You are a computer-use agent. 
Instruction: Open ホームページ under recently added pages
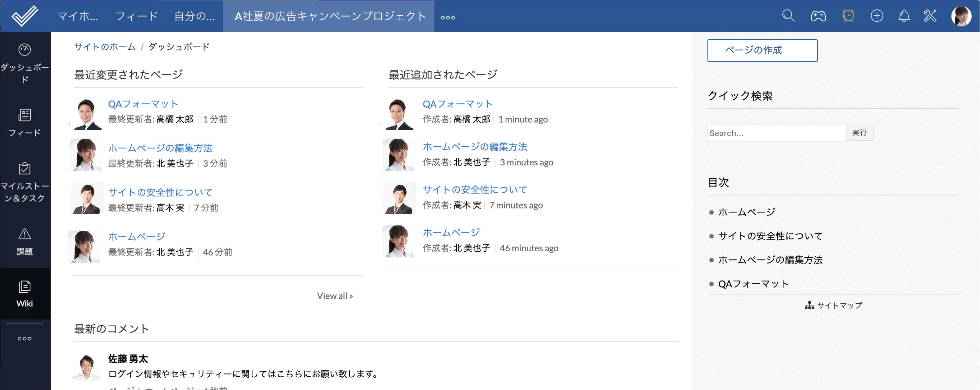[x=451, y=232]
